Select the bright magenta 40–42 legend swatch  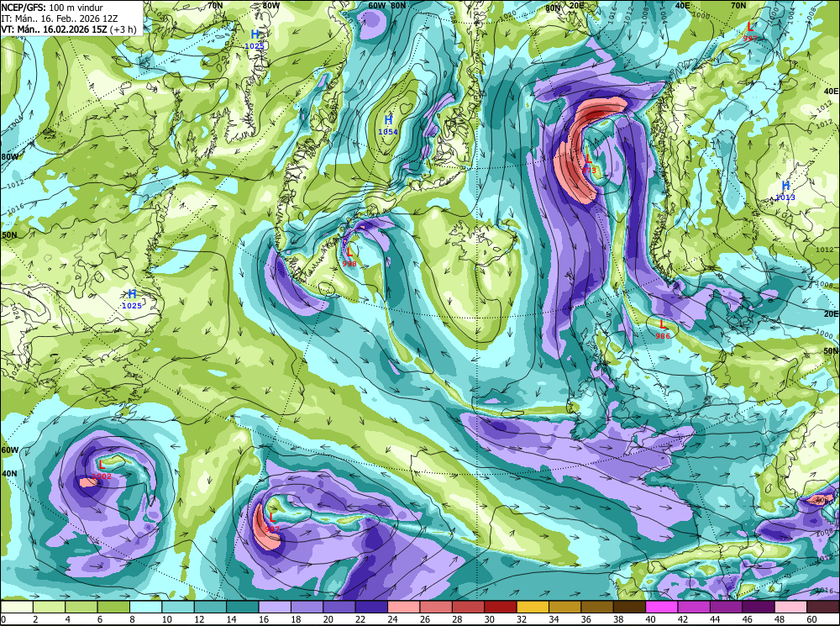pyautogui.click(x=662, y=607)
